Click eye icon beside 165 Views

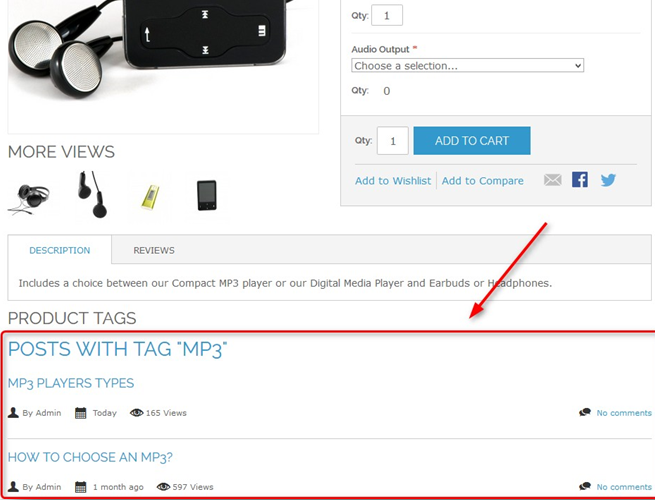pyautogui.click(x=137, y=413)
